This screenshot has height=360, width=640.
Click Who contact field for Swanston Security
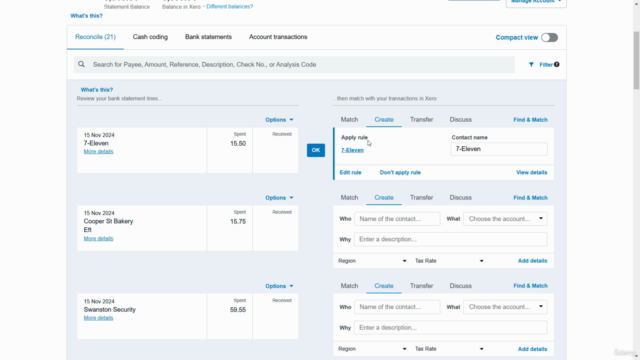point(397,307)
